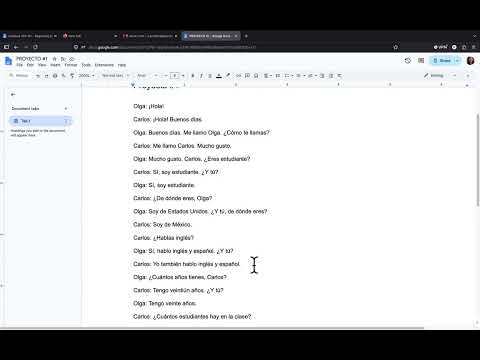This screenshot has width=480, height=360.
Task: Open the Format menu
Action: (x=71, y=65)
